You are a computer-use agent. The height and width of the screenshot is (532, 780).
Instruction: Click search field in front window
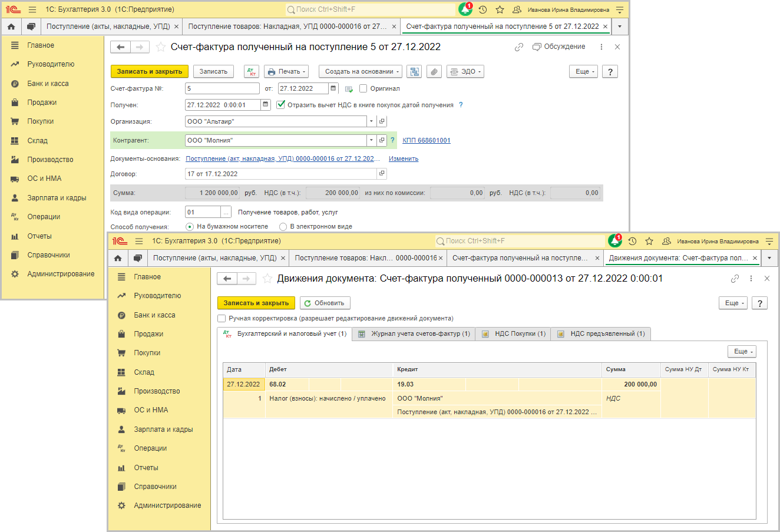pyautogui.click(x=520, y=241)
